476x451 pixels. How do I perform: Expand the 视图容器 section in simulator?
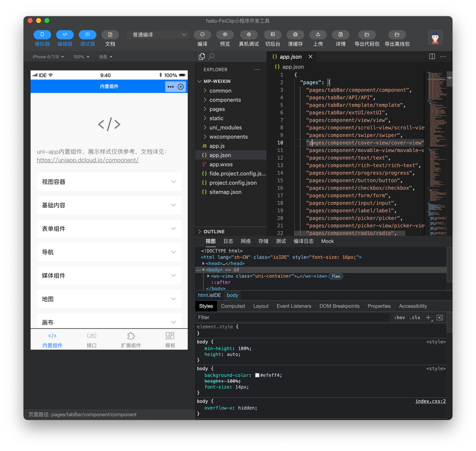109,182
